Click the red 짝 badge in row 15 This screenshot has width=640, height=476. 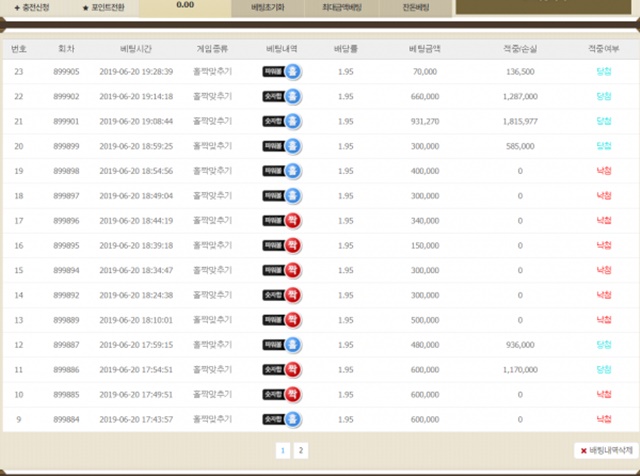[293, 270]
